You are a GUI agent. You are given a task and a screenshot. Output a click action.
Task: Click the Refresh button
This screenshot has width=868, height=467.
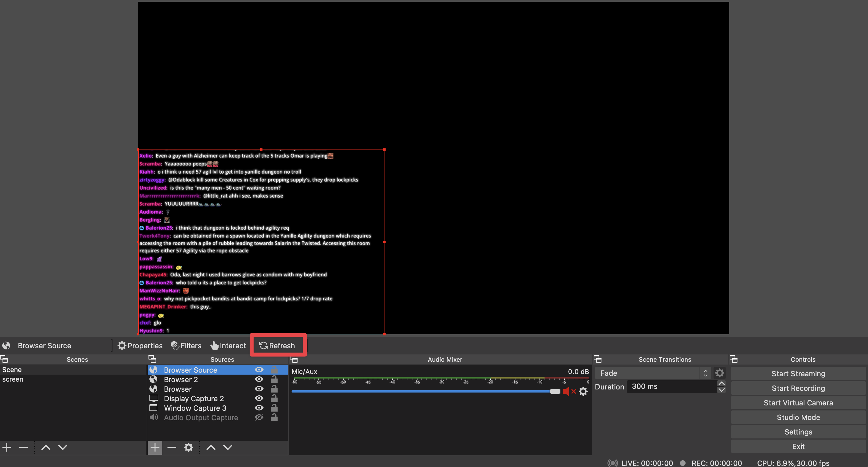[278, 345]
